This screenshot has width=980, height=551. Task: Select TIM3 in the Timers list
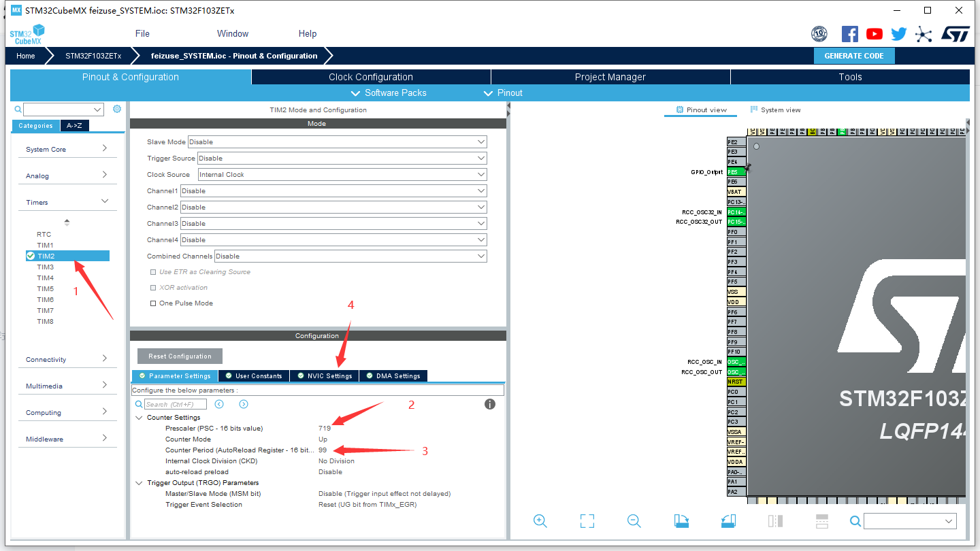coord(45,267)
